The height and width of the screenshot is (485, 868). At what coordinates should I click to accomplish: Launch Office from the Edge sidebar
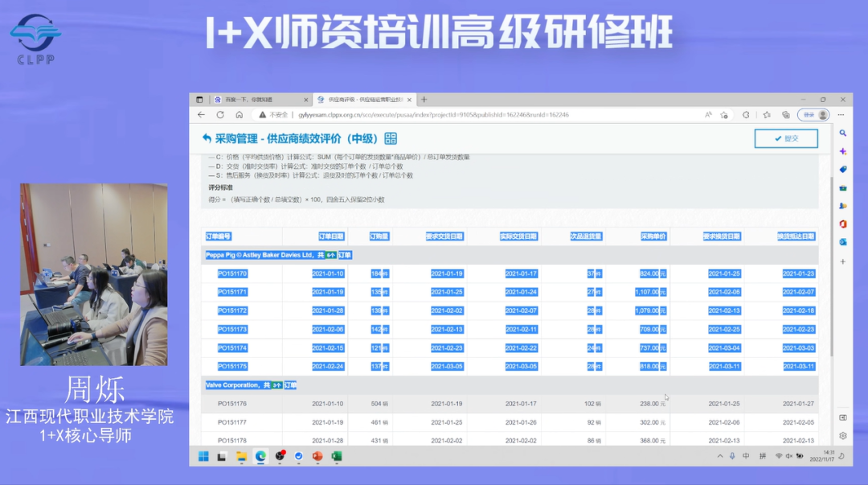click(841, 223)
